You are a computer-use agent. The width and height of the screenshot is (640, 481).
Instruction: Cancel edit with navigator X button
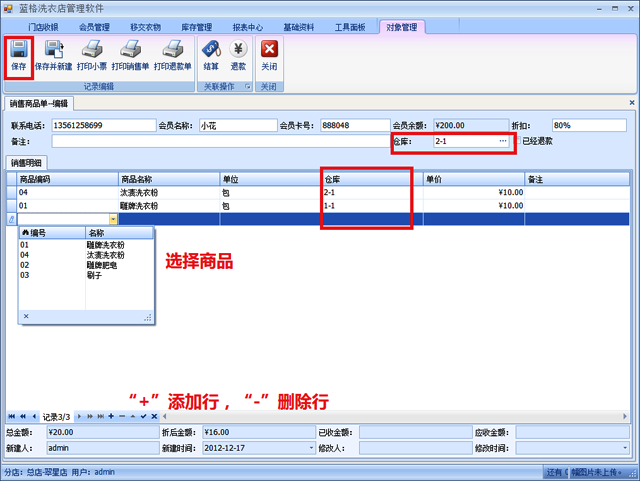pyautogui.click(x=154, y=416)
